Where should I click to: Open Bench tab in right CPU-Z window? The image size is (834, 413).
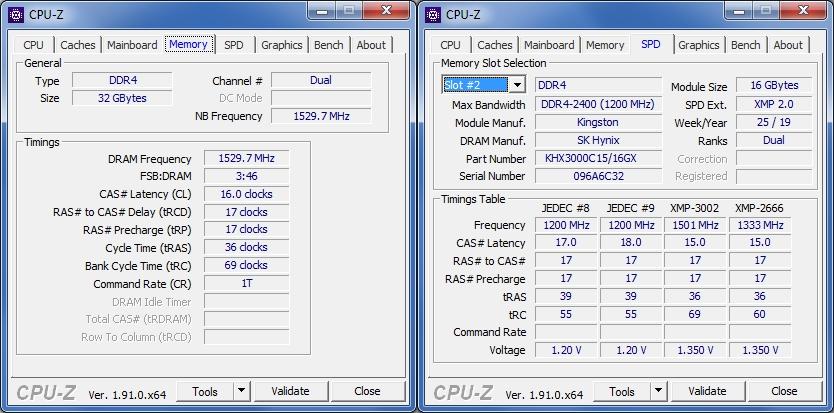(746, 45)
